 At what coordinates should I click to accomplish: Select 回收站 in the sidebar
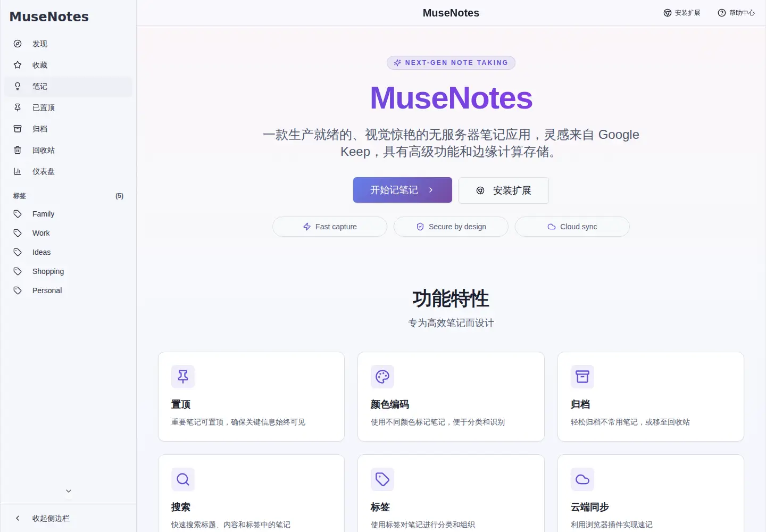68,150
